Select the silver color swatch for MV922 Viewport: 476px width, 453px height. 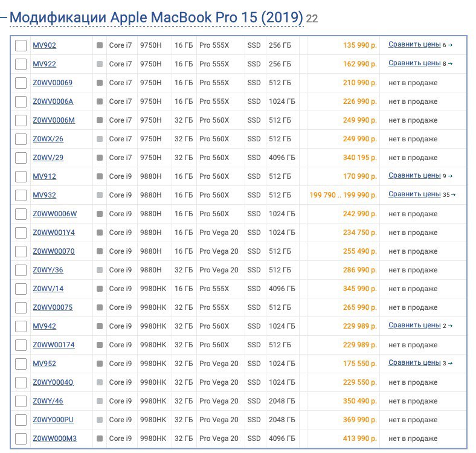pos(100,65)
